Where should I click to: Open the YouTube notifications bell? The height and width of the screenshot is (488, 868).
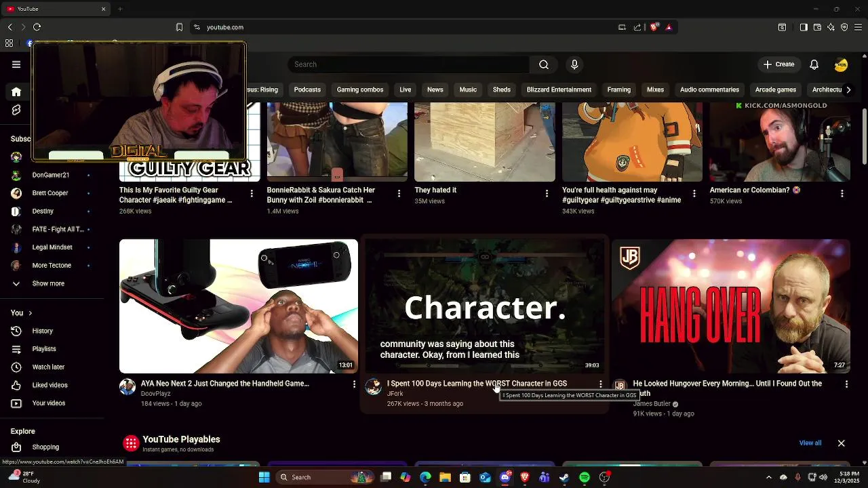[x=814, y=64]
